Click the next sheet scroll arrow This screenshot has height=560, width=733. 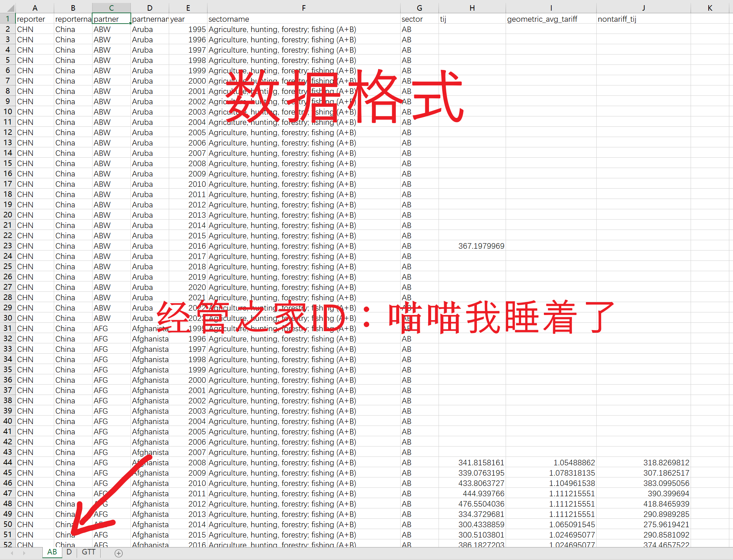tap(24, 553)
